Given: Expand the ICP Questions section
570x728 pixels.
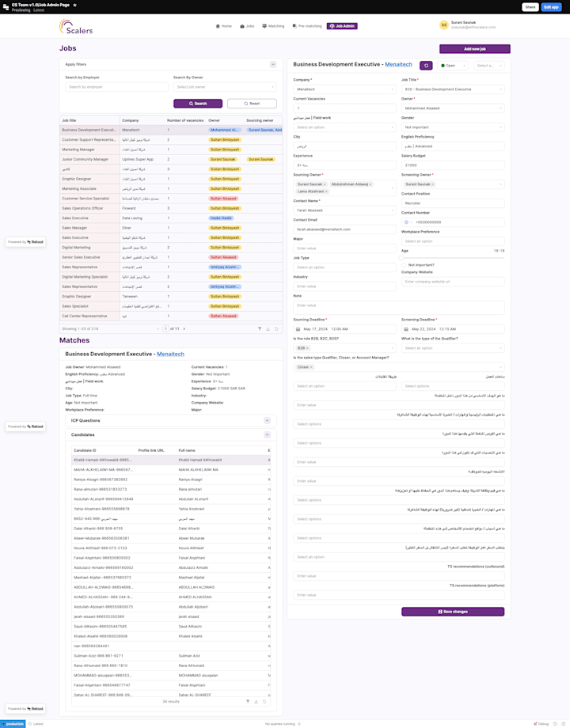Looking at the screenshot, I should (x=267, y=421).
